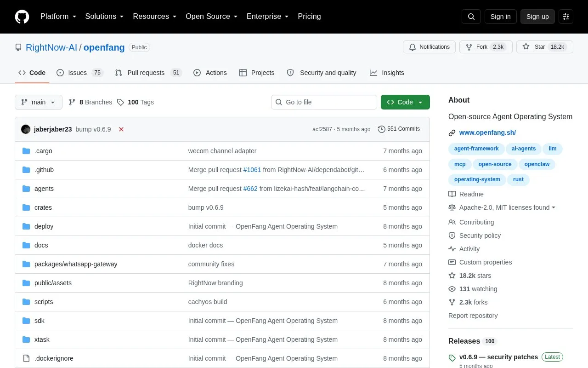Click the Contributing people icon
This screenshot has width=588, height=368.
point(452,222)
